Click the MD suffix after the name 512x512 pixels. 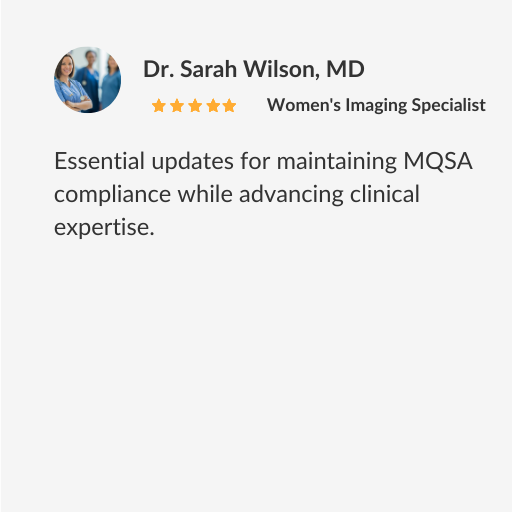point(345,69)
